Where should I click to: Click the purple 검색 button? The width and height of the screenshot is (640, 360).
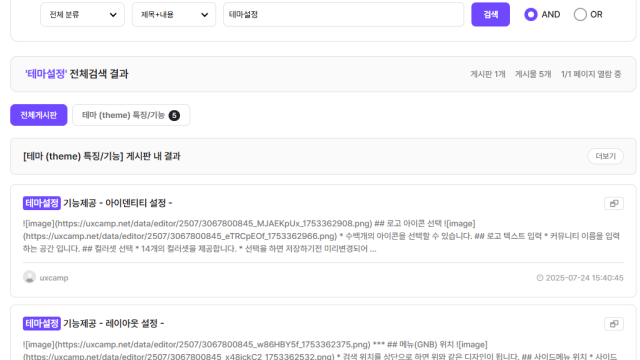coord(490,15)
